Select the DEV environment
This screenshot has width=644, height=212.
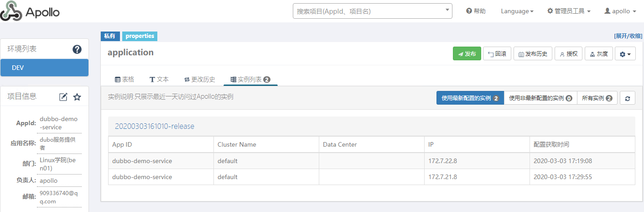[44, 68]
